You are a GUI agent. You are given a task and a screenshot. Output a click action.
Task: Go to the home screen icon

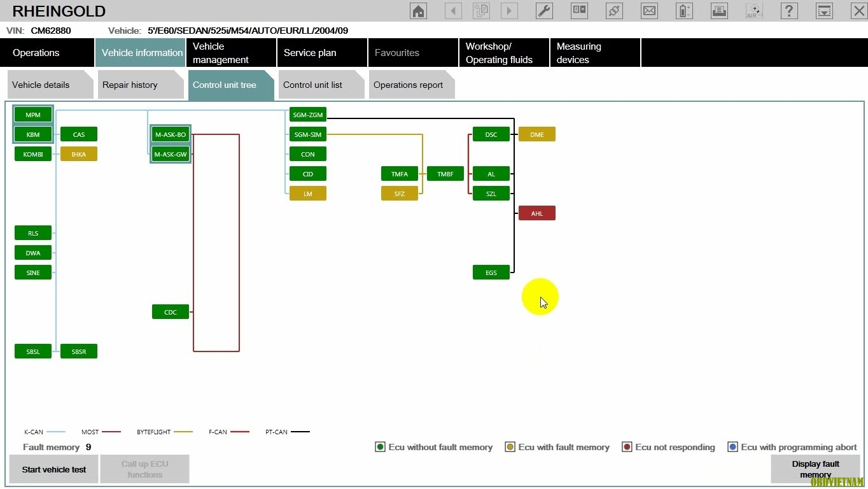(x=418, y=11)
